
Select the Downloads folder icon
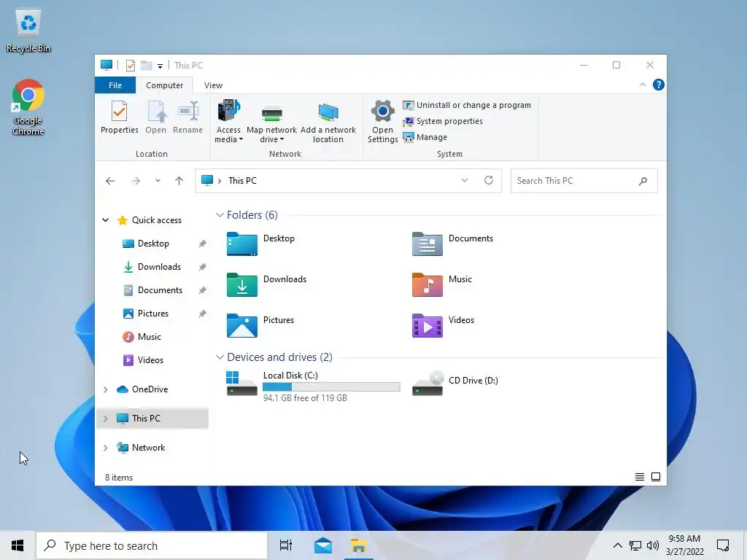[x=242, y=285]
